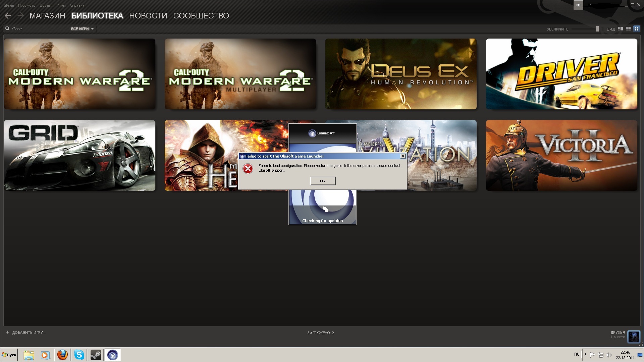Image resolution: width=644 pixels, height=362 pixels.
Task: Click the plus icon beside Добавить игру
Action: click(x=8, y=332)
